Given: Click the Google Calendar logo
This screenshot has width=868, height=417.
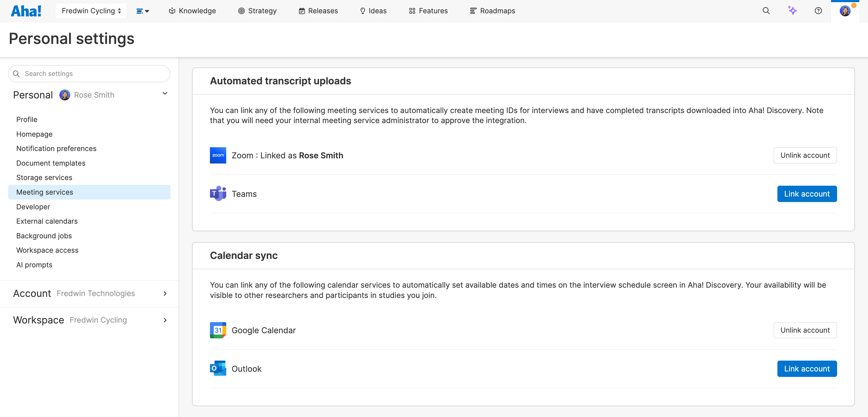Looking at the screenshot, I should (x=218, y=330).
